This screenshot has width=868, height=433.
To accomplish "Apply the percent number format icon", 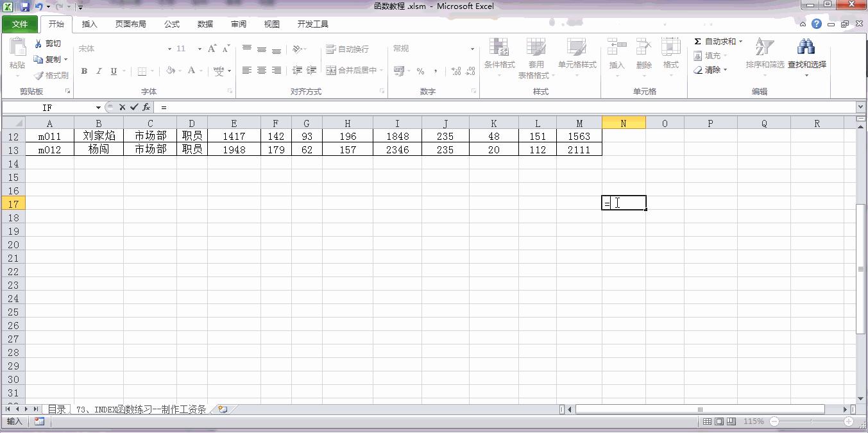I will click(x=420, y=71).
